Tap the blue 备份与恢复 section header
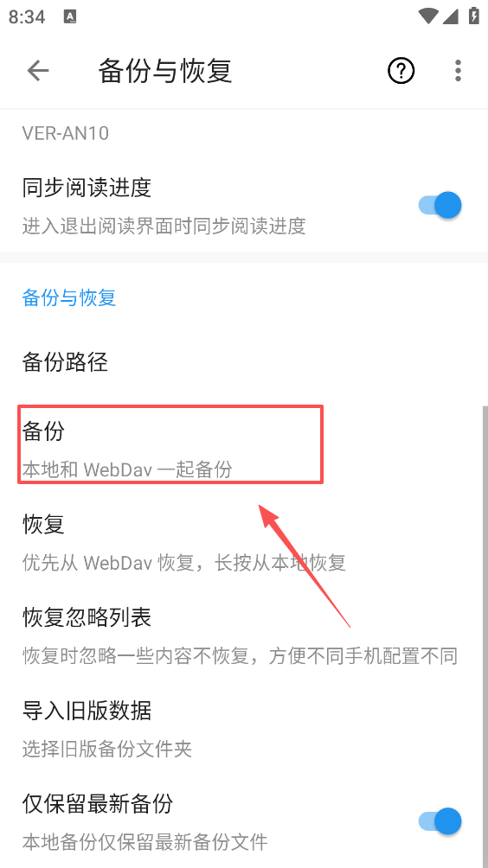 coord(69,297)
